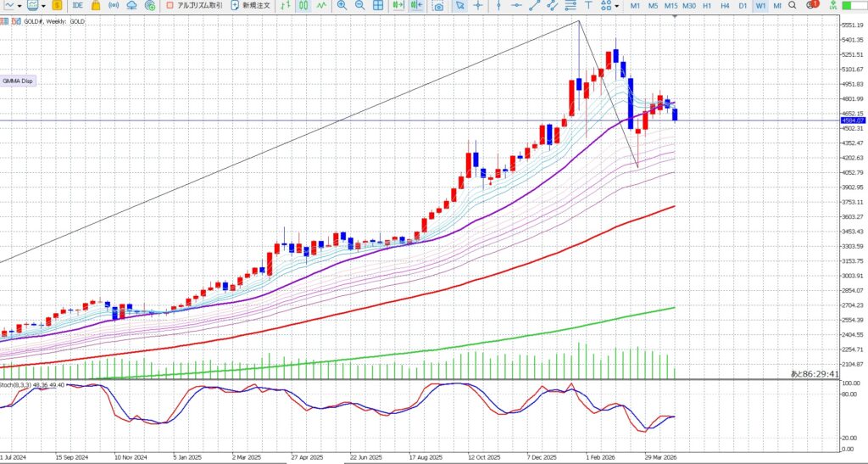The image size is (868, 464).
Task: Pick the text label tool
Action: (587, 6)
